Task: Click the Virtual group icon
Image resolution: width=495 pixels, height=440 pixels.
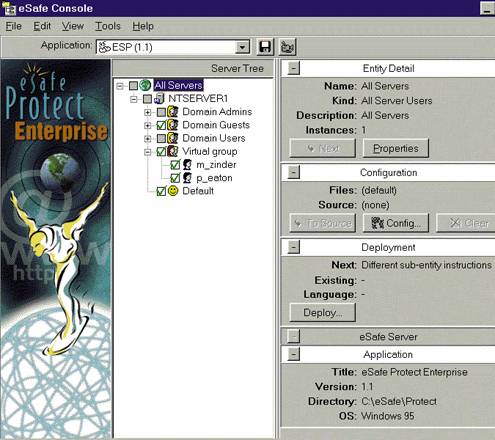Action: click(173, 151)
